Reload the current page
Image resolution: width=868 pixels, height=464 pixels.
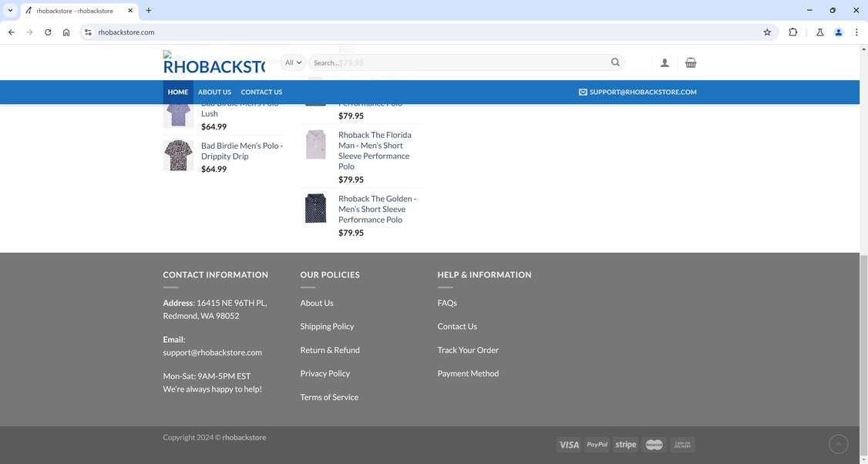[x=48, y=32]
